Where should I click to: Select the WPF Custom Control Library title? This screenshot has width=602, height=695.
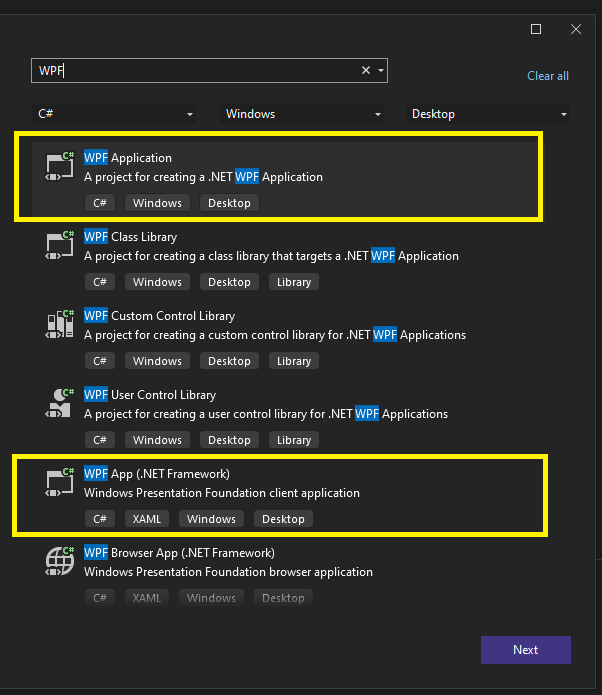pyautogui.click(x=160, y=316)
